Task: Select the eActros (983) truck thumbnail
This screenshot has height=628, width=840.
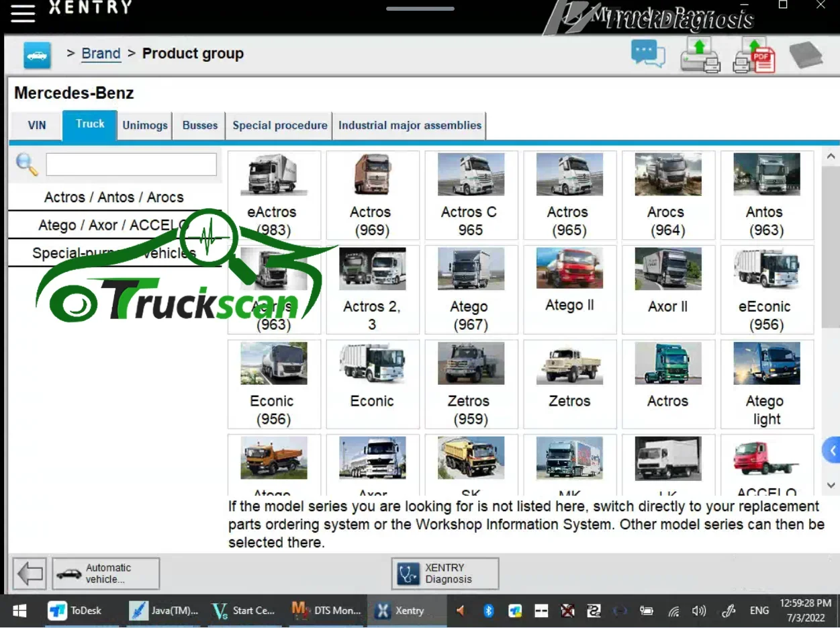Action: pyautogui.click(x=272, y=195)
